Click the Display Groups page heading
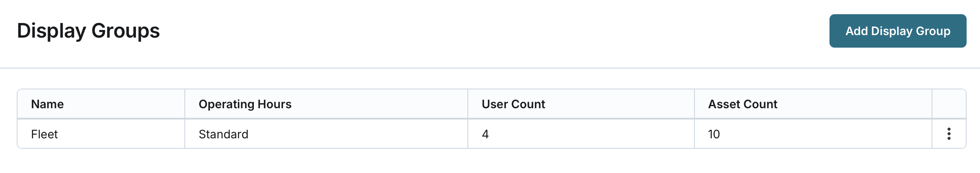Screen dimensions: 980x173 click(x=88, y=31)
